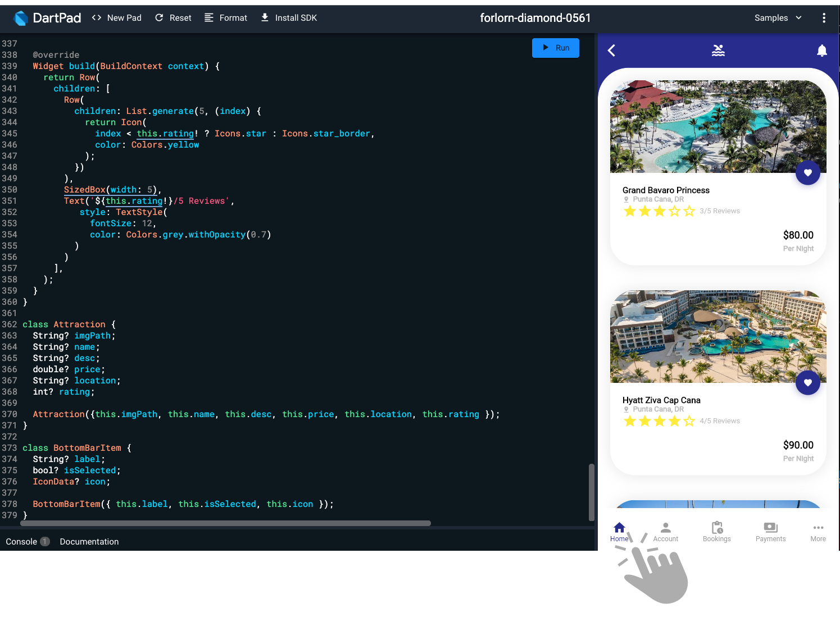Click the Hyatt Ziva Cap Cana title
Image resolution: width=840 pixels, height=617 pixels.
point(661,400)
